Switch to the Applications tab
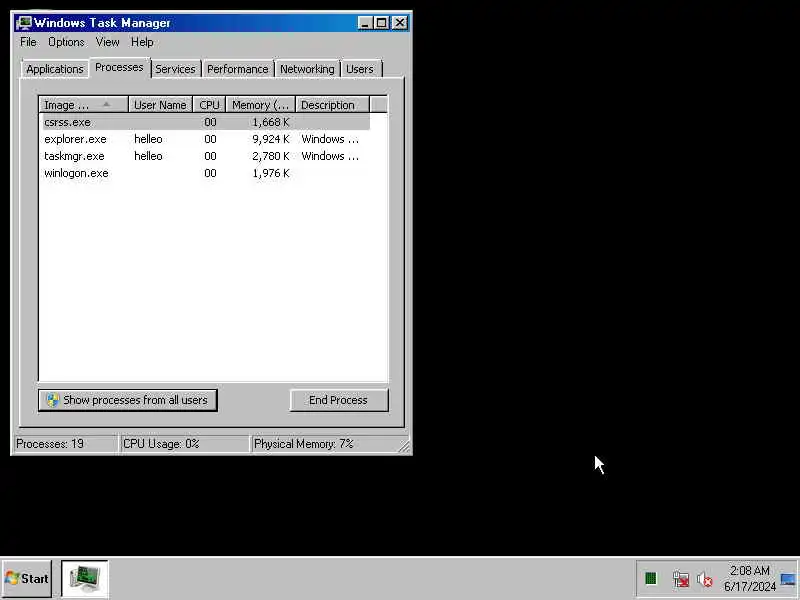Viewport: 800px width, 600px height. [55, 69]
